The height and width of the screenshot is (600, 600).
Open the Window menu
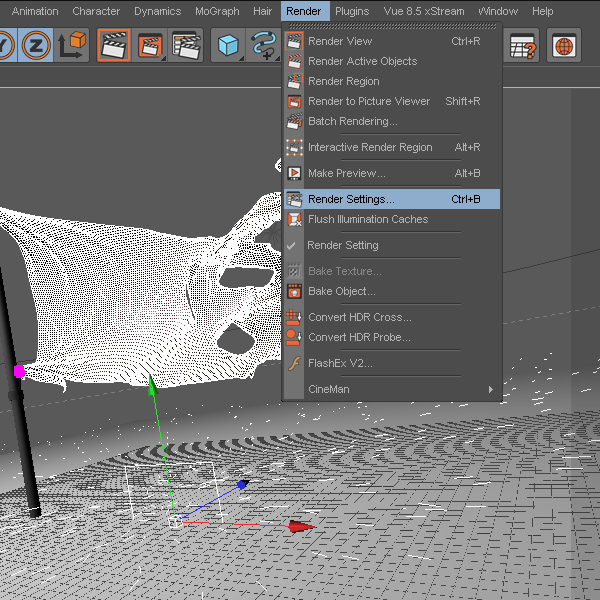tap(498, 11)
